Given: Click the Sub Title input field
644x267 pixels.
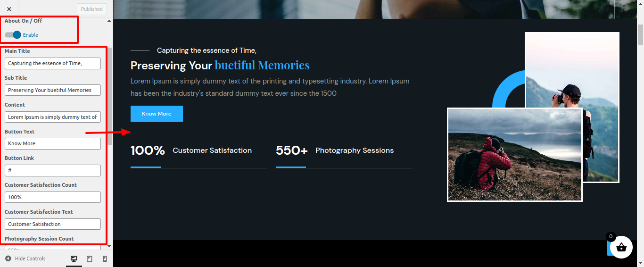Looking at the screenshot, I should (53, 90).
